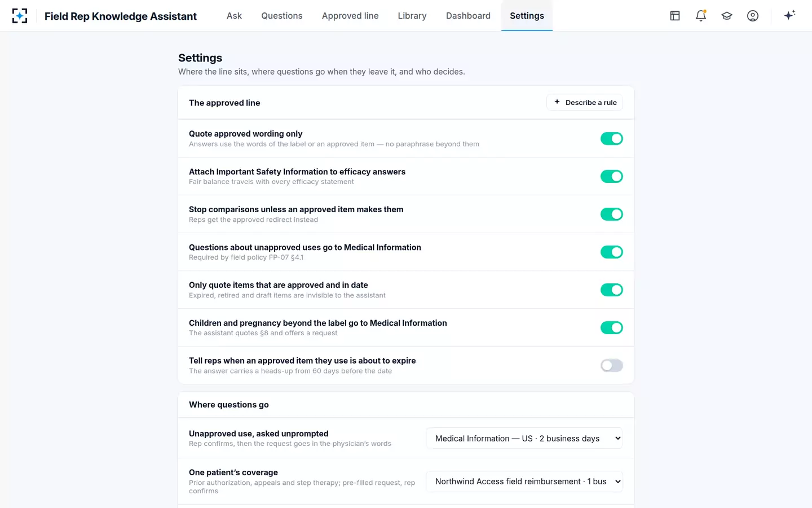Switch to the Questions tab
Image resolution: width=812 pixels, height=508 pixels.
click(282, 16)
